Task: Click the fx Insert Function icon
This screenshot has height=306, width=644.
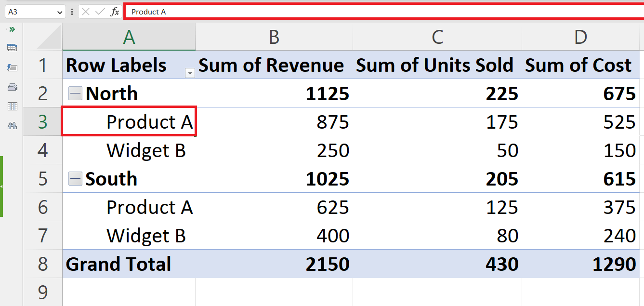Action: (114, 12)
